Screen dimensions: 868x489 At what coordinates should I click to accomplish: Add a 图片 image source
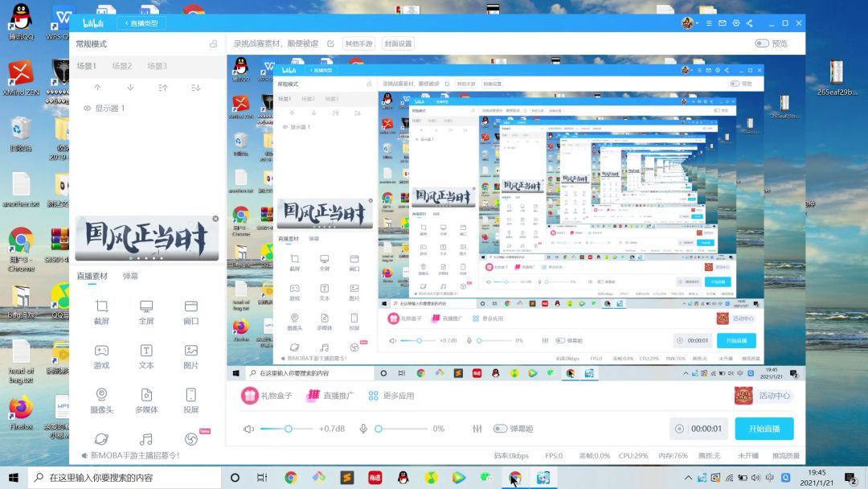(x=191, y=356)
